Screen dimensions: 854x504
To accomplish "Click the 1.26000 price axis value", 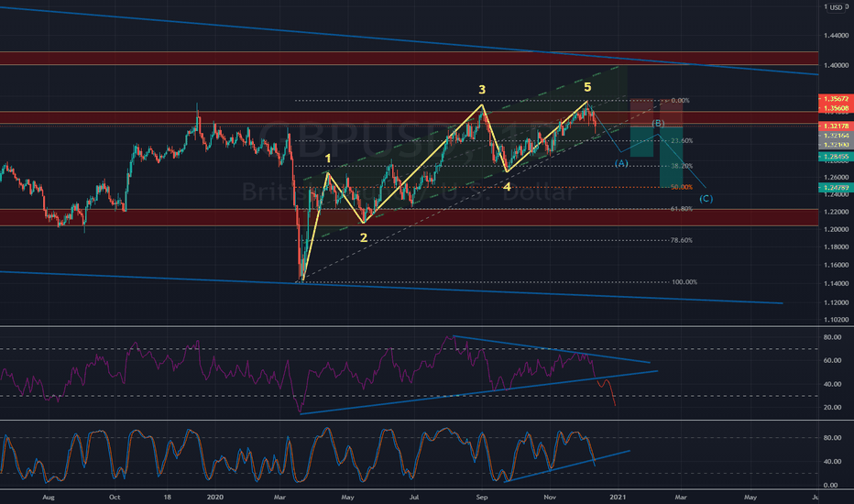I will [836, 177].
